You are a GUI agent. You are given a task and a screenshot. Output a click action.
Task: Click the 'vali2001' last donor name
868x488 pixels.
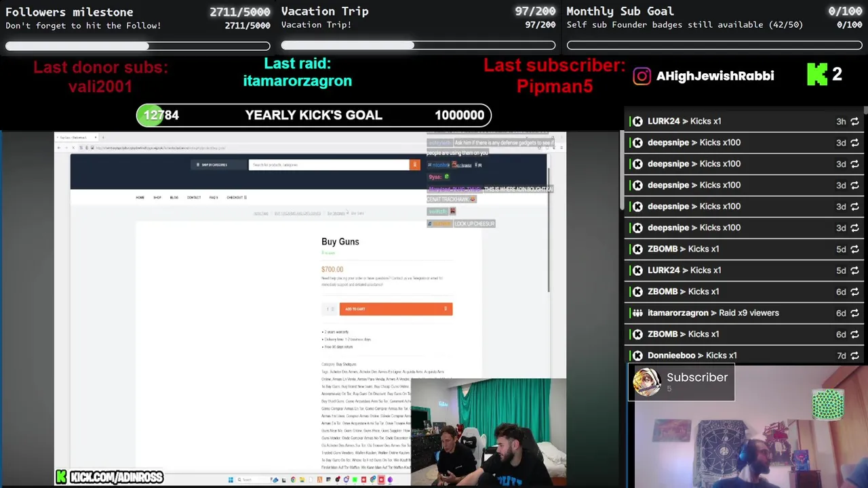(x=100, y=87)
